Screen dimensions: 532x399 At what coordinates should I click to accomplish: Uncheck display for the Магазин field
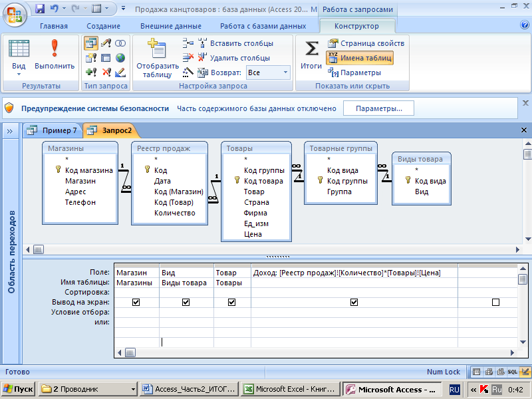point(136,302)
